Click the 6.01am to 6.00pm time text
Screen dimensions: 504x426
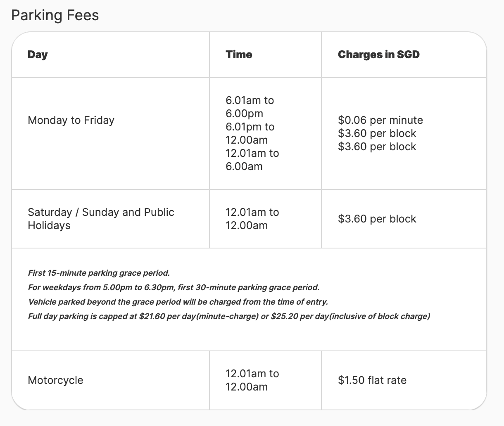pos(250,107)
